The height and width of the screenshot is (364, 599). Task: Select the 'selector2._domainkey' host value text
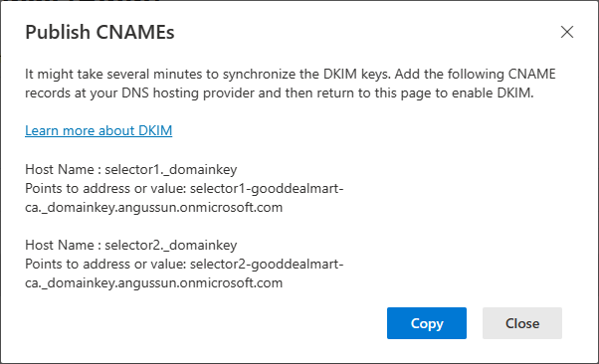[x=171, y=246]
